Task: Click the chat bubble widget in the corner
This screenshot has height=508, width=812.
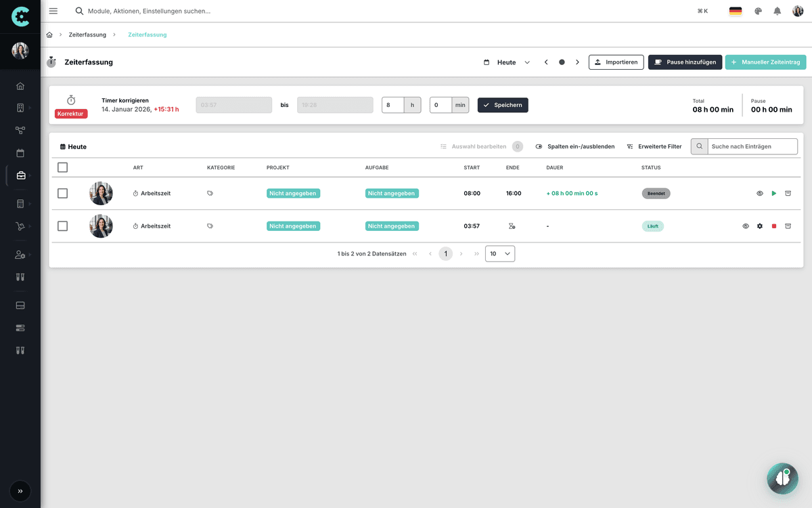Action: tap(782, 478)
